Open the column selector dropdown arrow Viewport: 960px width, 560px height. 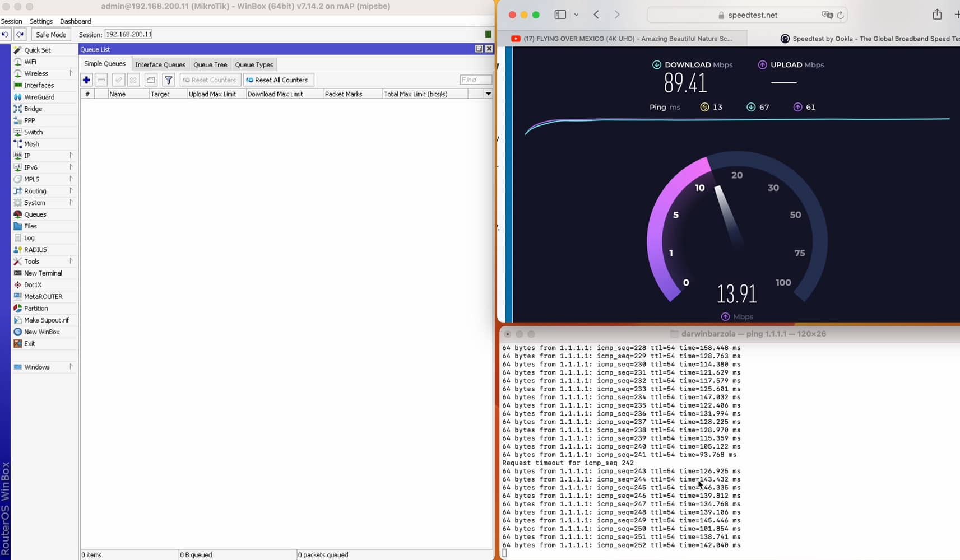pyautogui.click(x=488, y=94)
